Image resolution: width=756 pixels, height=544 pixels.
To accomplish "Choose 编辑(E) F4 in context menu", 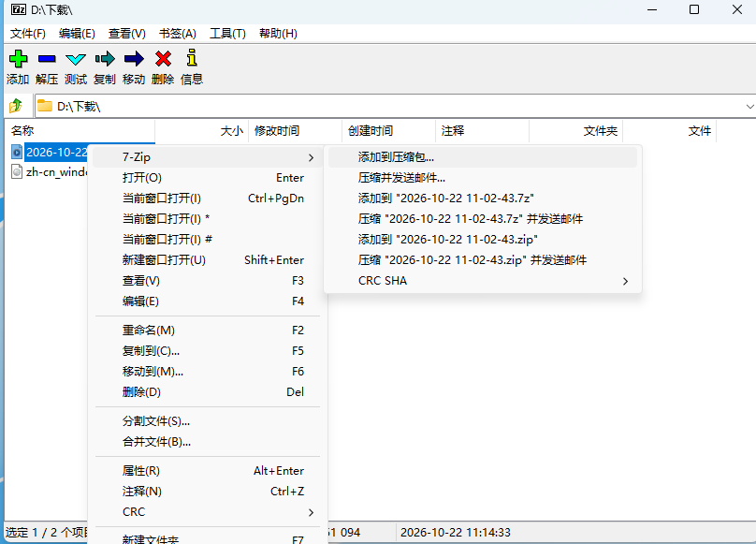I will 208,301.
